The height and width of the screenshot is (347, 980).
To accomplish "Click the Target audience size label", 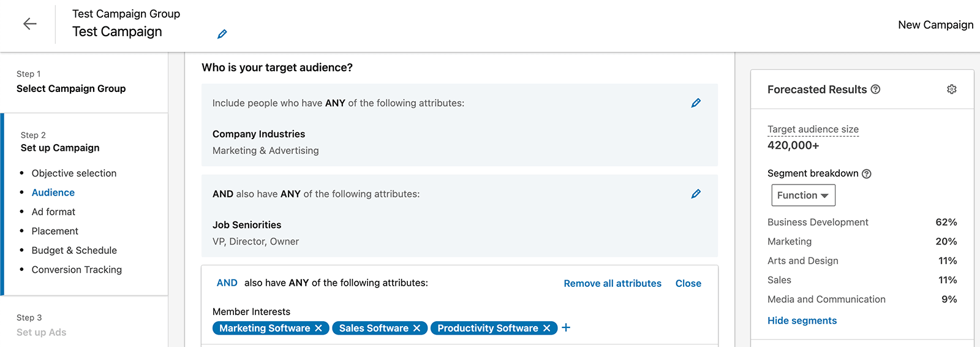I will pos(813,129).
